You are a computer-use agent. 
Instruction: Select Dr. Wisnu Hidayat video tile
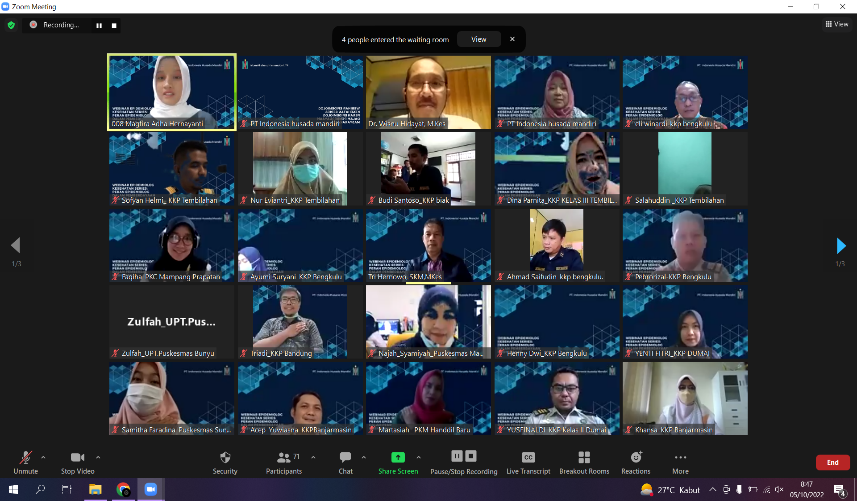(428, 92)
